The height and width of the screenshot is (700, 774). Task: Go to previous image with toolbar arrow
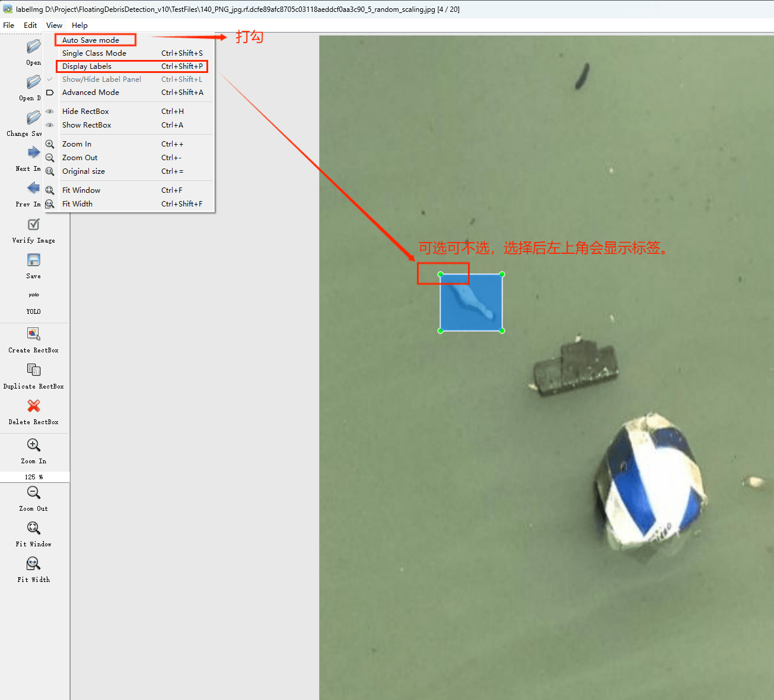[34, 188]
